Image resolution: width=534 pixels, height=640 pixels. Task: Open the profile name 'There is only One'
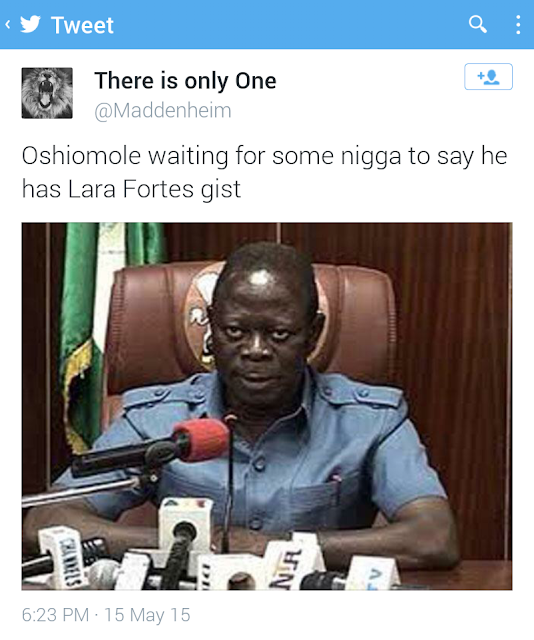[x=185, y=80]
